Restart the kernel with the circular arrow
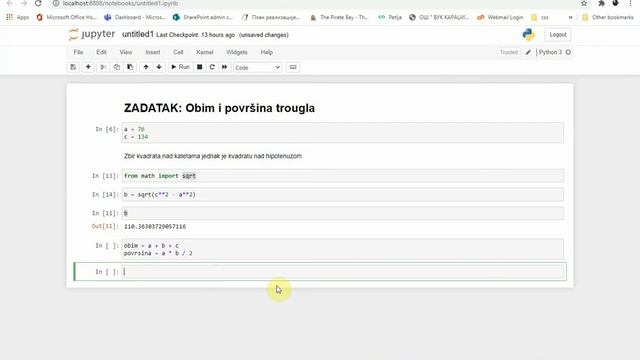Viewport: 640px width, 360px height. coord(212,67)
